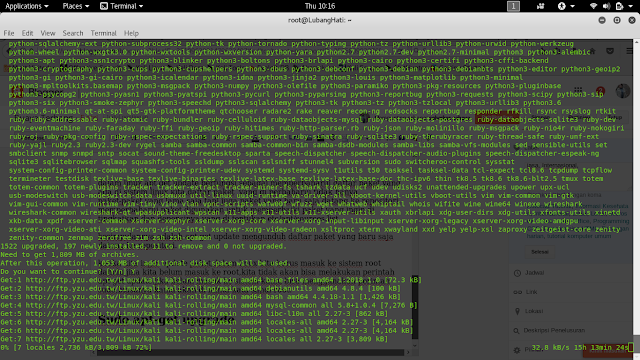Image resolution: width=640 pixels, height=360 pixels.
Task: Close the terminal window
Action: [x=632, y=20]
